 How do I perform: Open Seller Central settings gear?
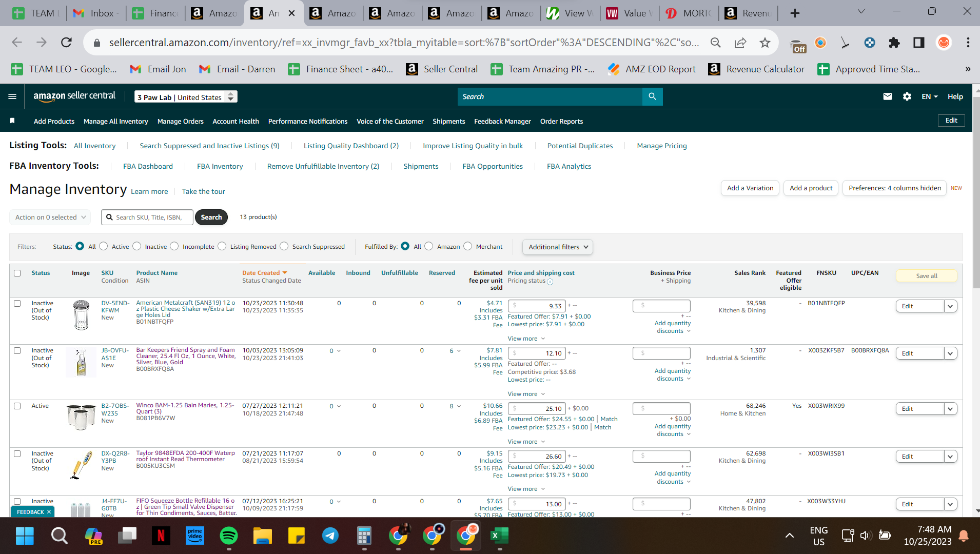907,96
